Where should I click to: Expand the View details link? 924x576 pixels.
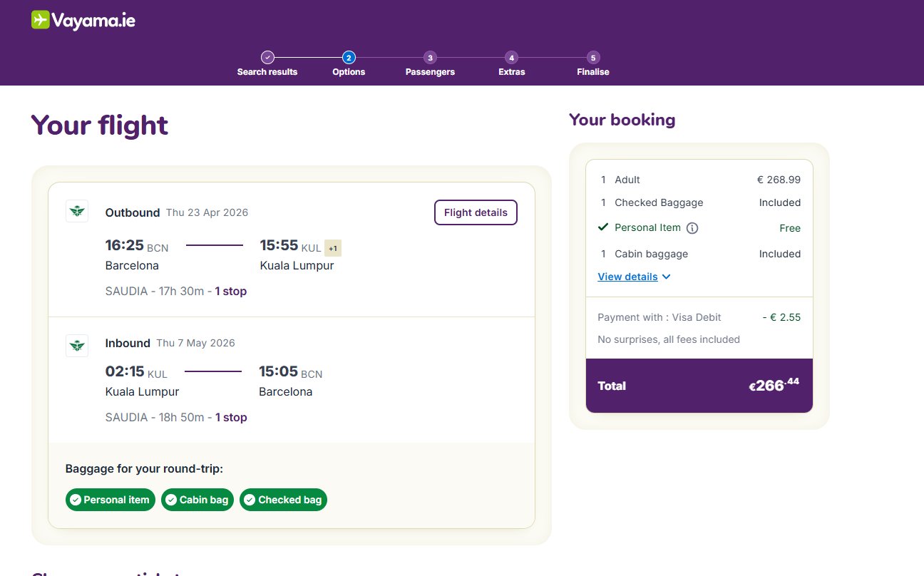coord(627,277)
